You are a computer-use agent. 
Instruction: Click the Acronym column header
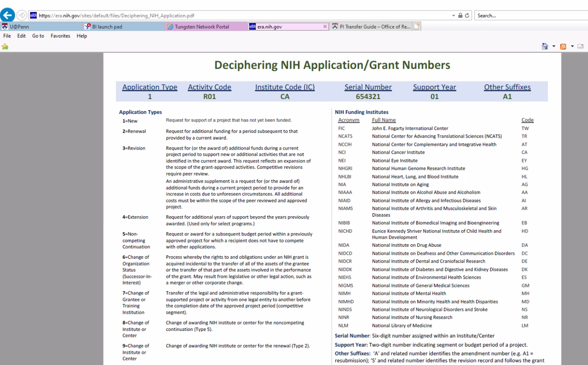(349, 120)
